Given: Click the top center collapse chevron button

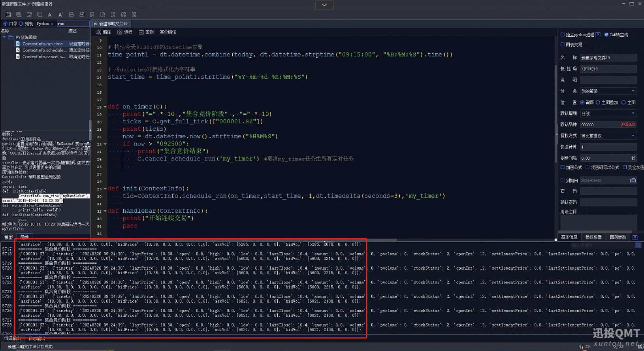Looking at the screenshot, I should (x=324, y=5).
